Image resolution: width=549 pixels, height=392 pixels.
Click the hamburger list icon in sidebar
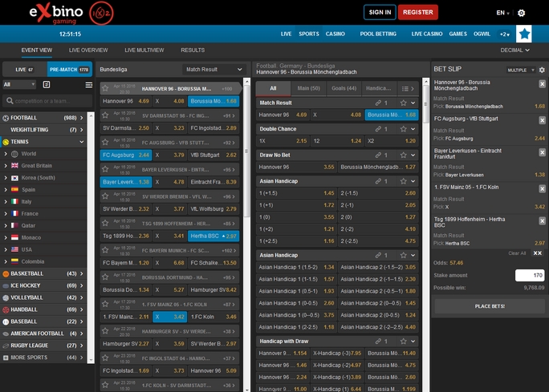[x=89, y=85]
